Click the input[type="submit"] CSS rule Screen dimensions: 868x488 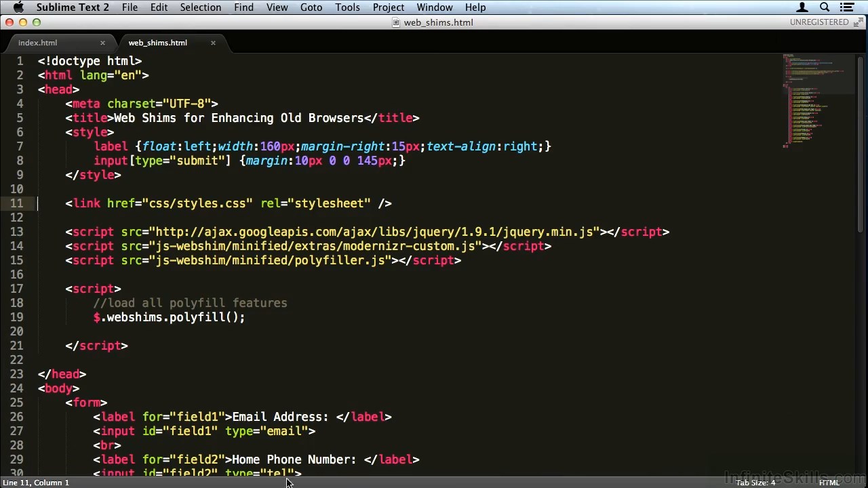[x=250, y=161]
